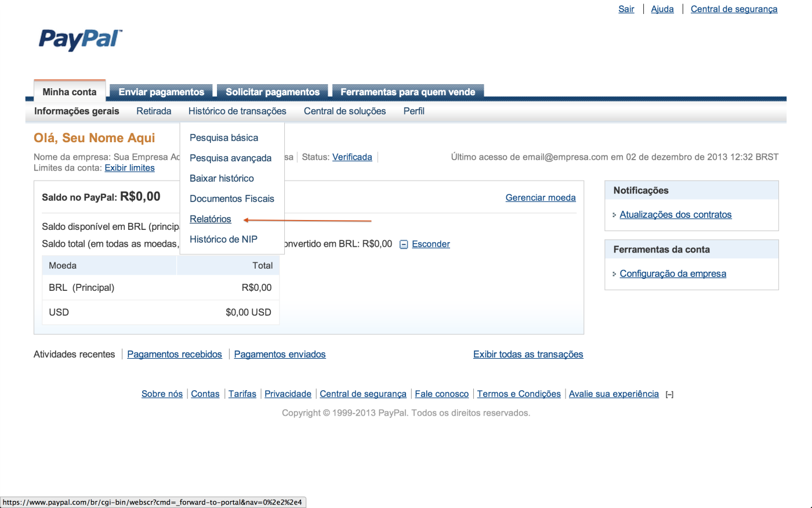Open footer Central de segurança link

point(363,394)
